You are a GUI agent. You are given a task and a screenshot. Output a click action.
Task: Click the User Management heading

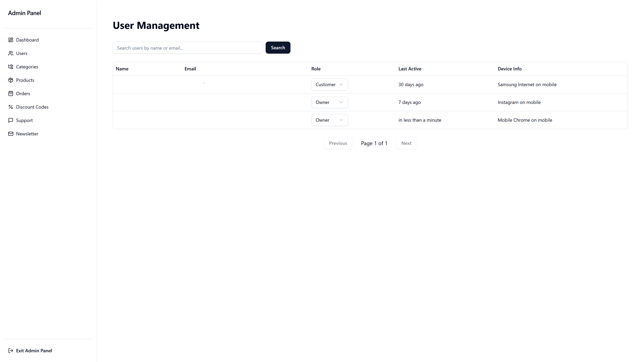coord(156,25)
